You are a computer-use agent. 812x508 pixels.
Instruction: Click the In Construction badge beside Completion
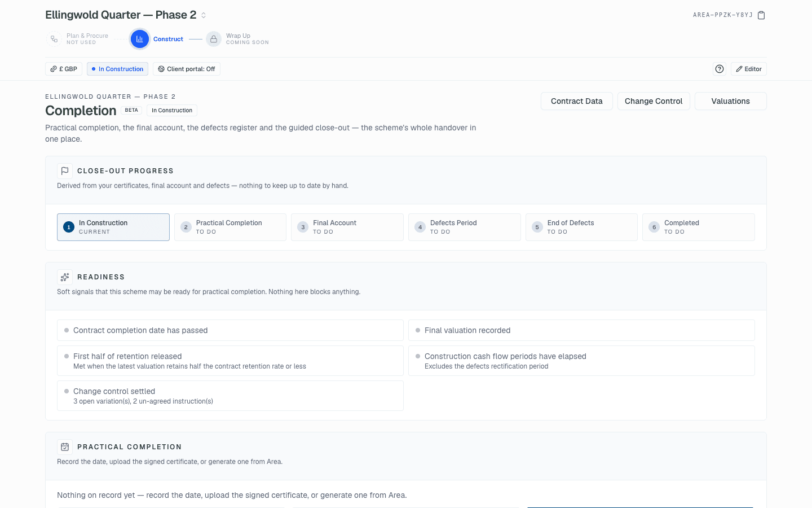[172, 111]
